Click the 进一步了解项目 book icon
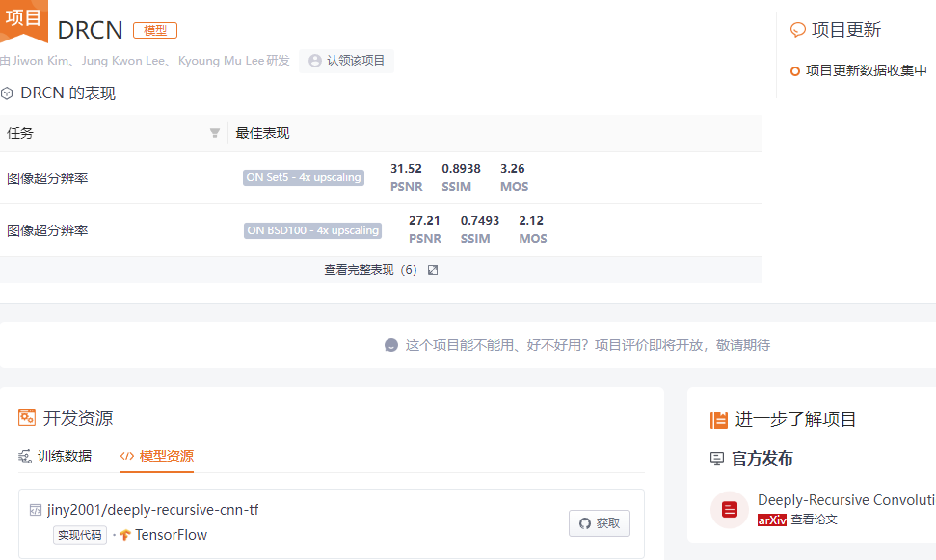Viewport: 936px width, 560px height. [719, 419]
